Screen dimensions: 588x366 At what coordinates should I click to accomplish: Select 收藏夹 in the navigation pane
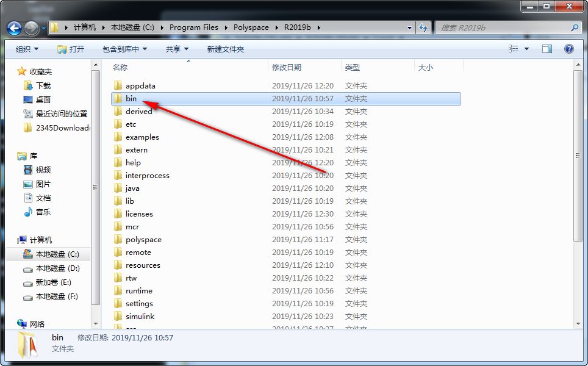pyautogui.click(x=40, y=71)
